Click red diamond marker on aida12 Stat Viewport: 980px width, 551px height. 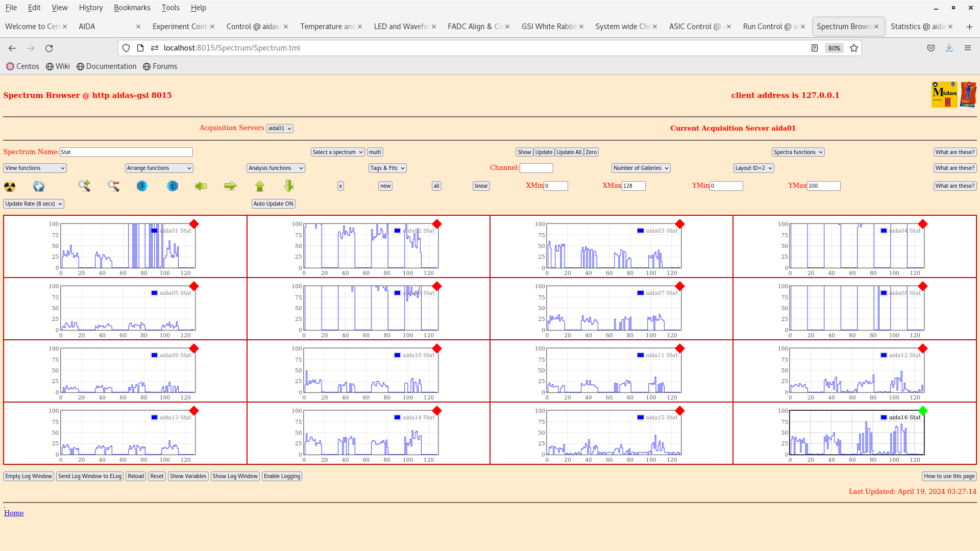[x=923, y=348]
